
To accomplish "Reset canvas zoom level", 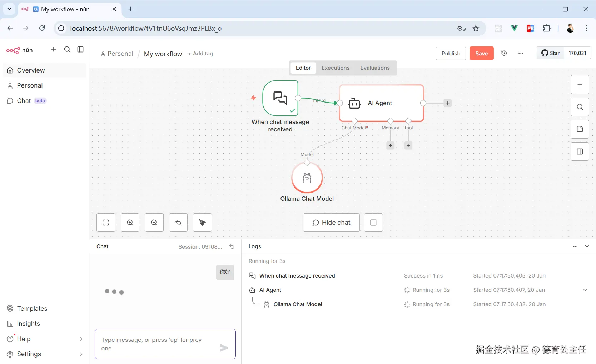I will pyautogui.click(x=178, y=223).
